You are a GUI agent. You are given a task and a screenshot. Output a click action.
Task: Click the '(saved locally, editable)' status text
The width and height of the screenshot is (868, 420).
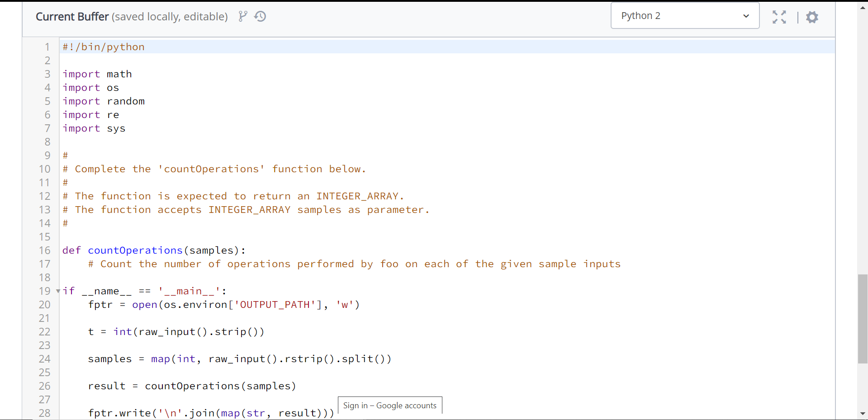pyautogui.click(x=170, y=17)
